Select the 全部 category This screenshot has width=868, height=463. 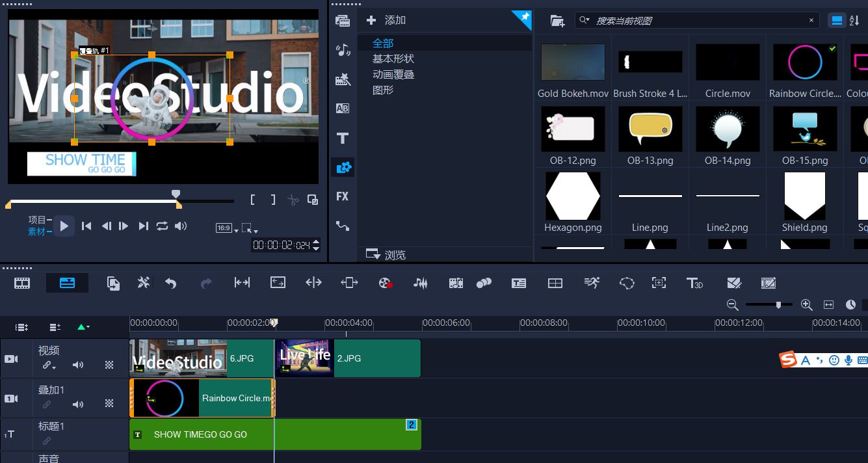click(x=383, y=43)
